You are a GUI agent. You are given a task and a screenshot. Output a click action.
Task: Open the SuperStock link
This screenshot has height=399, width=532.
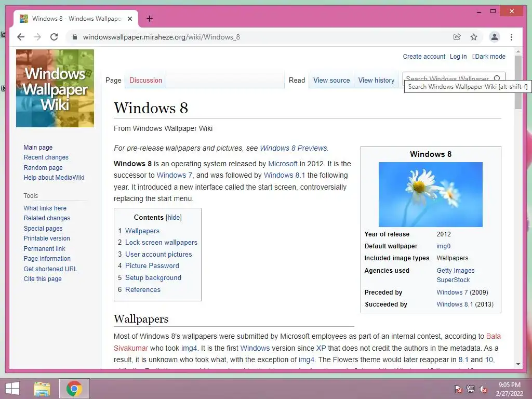coord(453,280)
